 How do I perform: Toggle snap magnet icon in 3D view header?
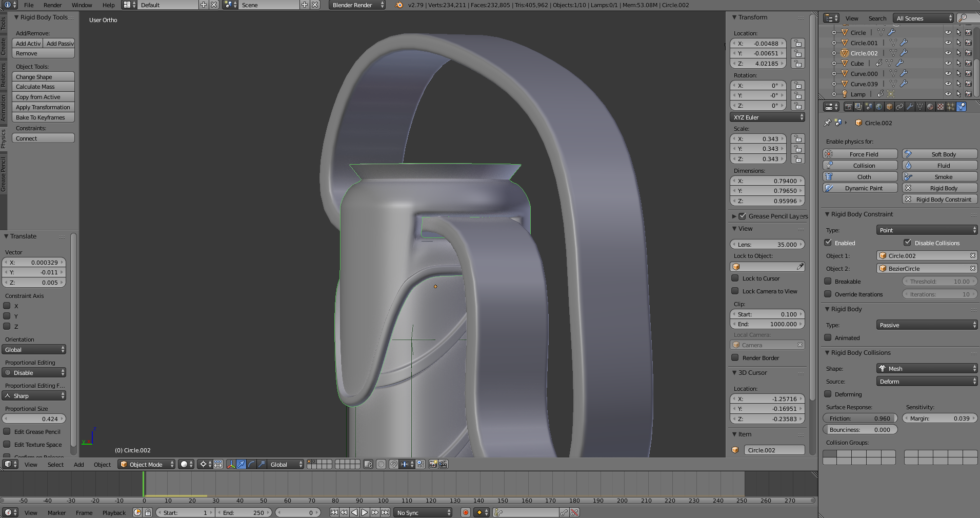(393, 464)
